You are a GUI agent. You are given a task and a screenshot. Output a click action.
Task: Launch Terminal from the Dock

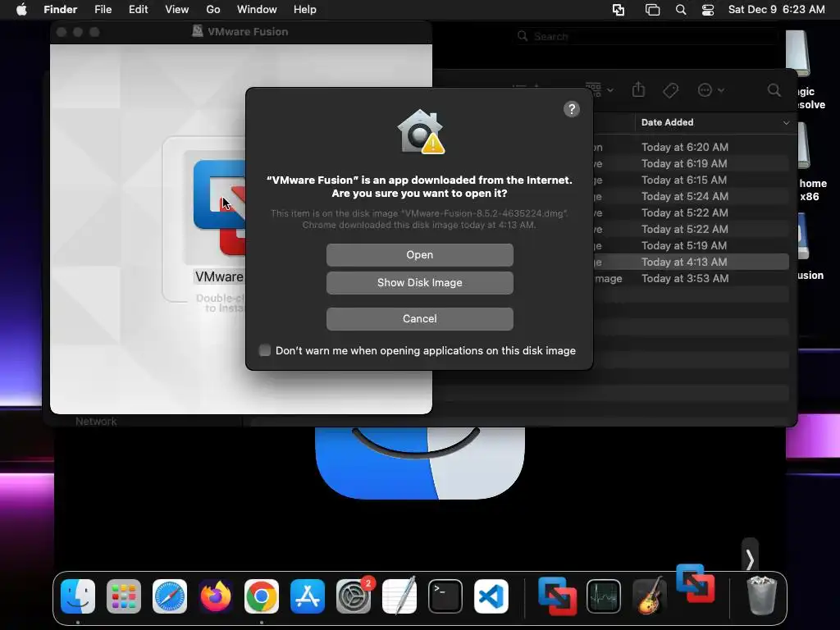click(x=445, y=596)
